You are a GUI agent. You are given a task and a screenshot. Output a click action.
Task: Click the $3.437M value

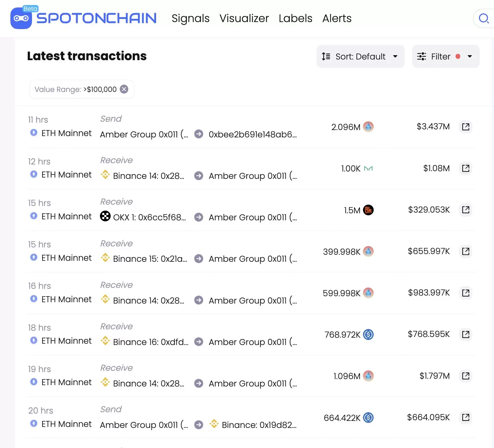(433, 126)
